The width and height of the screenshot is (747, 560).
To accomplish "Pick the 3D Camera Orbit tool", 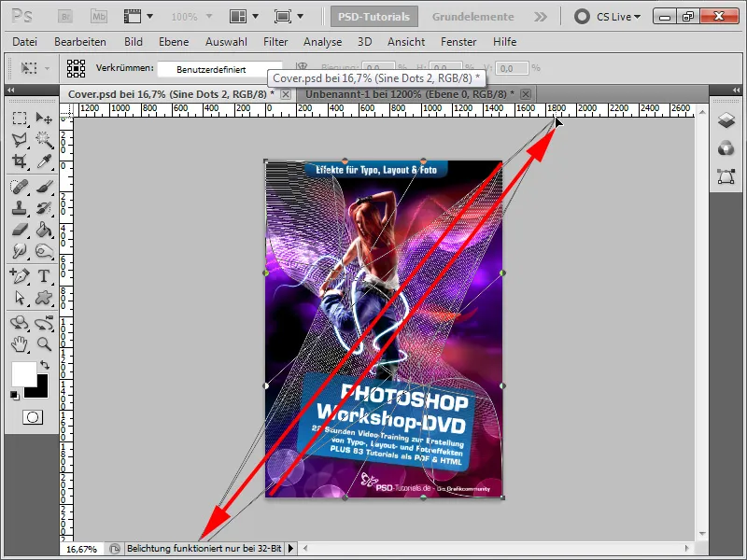I will pyautogui.click(x=44, y=323).
